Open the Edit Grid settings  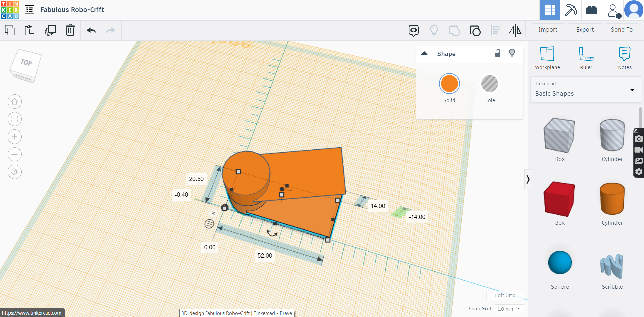pyautogui.click(x=505, y=295)
